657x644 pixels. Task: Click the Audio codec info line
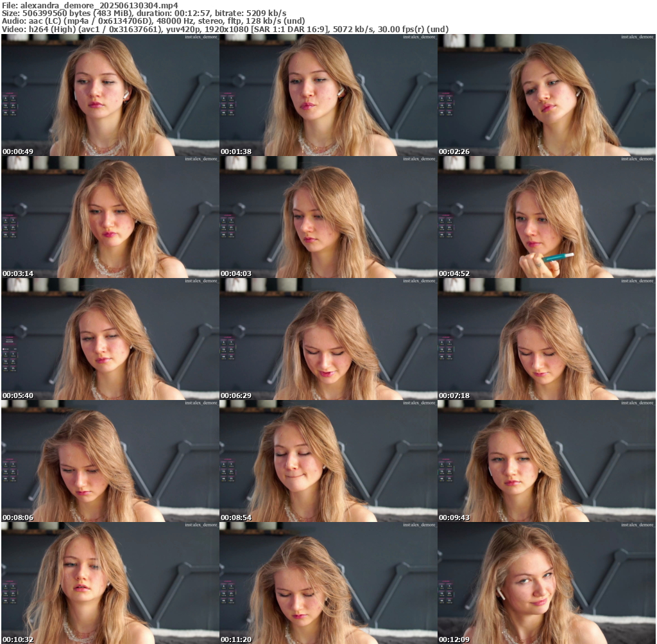tap(153, 21)
